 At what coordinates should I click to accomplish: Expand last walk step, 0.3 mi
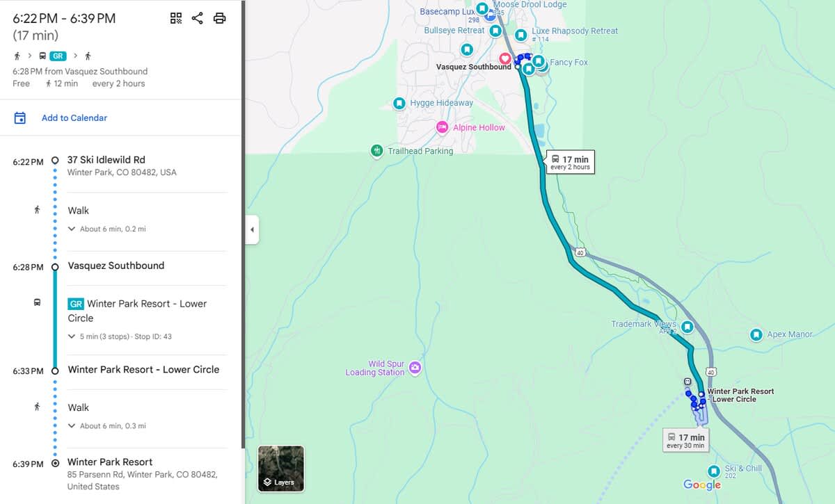click(x=72, y=426)
